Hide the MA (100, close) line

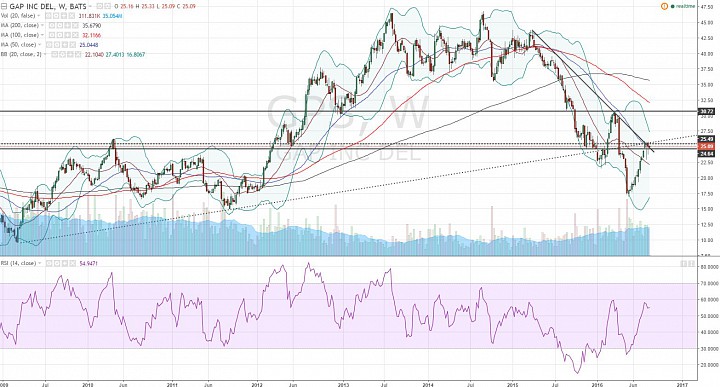point(52,35)
